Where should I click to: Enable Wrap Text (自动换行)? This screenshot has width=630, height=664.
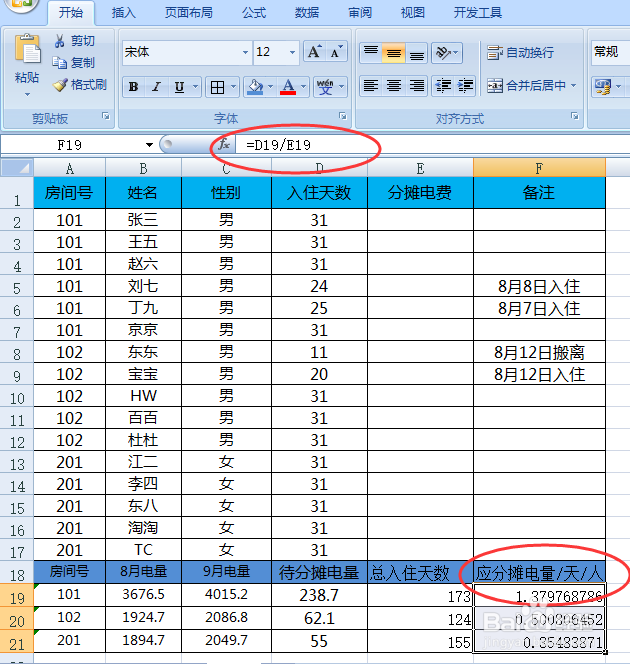(x=520, y=53)
